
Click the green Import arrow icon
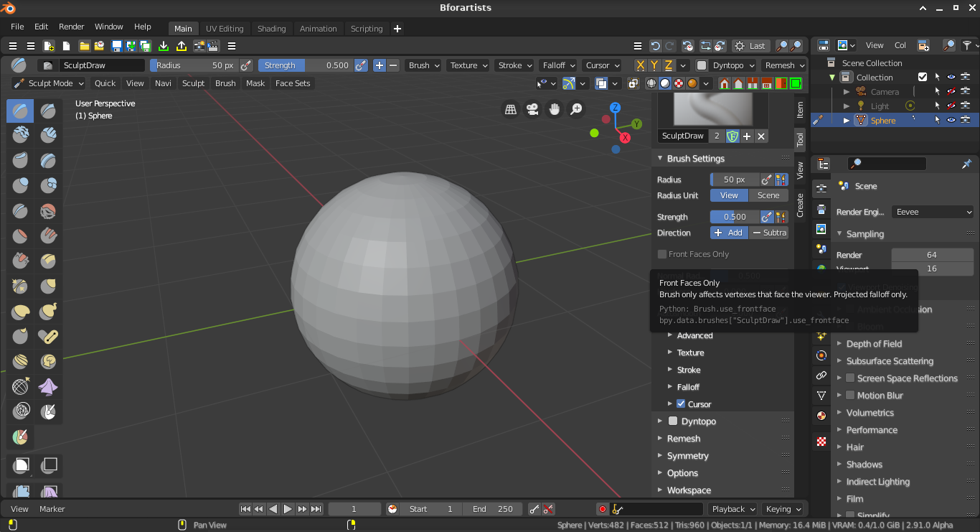164,46
